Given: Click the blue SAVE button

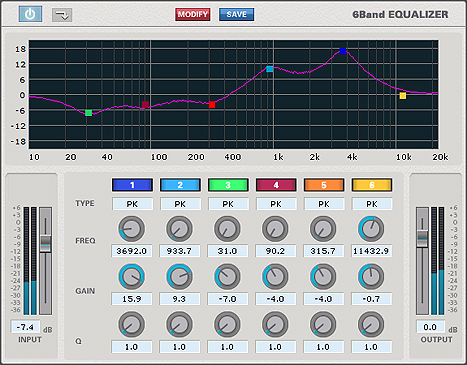Looking at the screenshot, I should pos(236,14).
